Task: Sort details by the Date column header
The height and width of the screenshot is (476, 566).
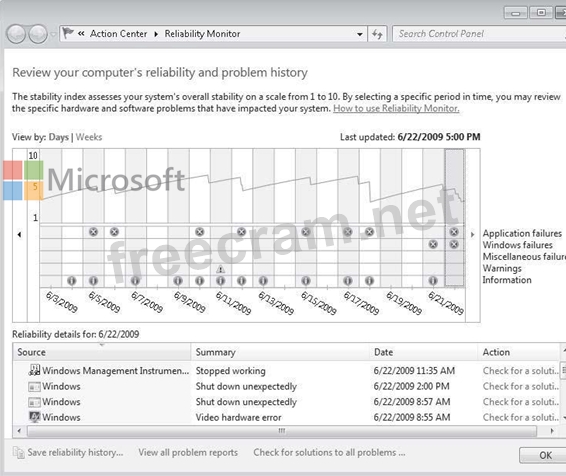Action: (424, 352)
